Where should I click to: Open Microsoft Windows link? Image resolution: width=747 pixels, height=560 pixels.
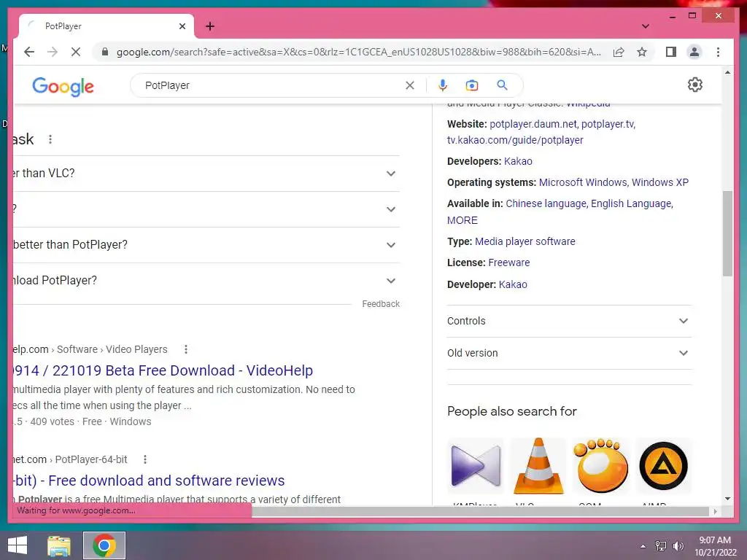[583, 182]
